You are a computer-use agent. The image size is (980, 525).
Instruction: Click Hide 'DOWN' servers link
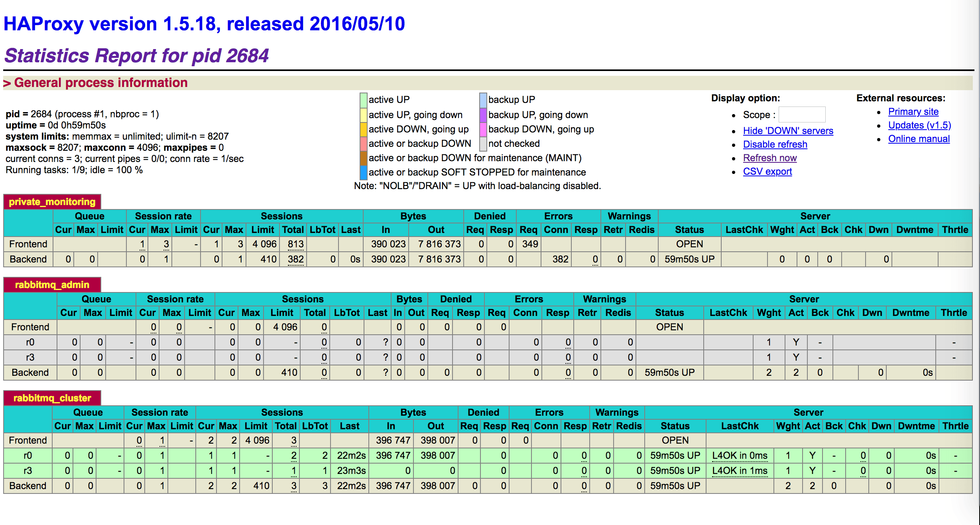pos(788,131)
